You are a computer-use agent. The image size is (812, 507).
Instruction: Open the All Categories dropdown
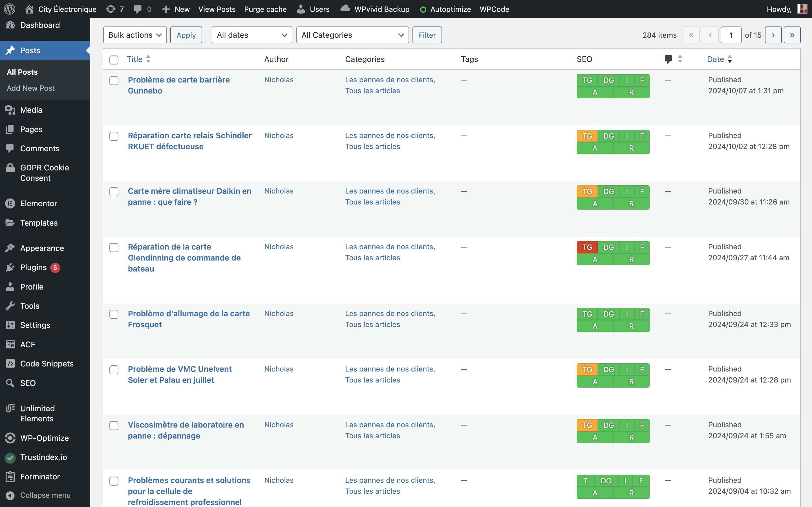point(352,35)
